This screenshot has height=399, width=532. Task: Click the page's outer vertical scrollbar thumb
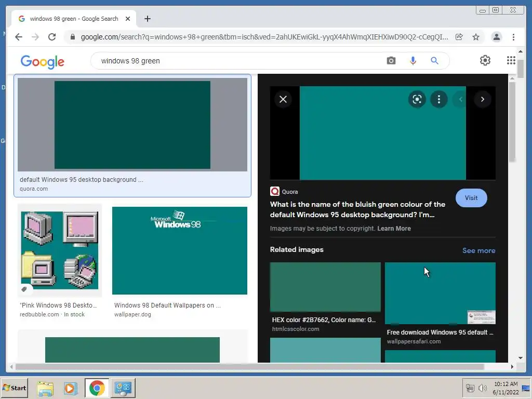pyautogui.click(x=520, y=69)
